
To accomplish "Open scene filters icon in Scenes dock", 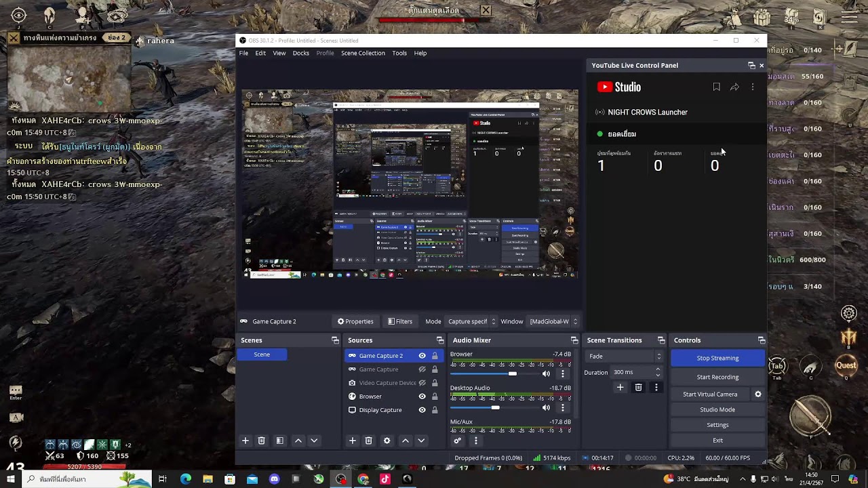I will coord(279,441).
